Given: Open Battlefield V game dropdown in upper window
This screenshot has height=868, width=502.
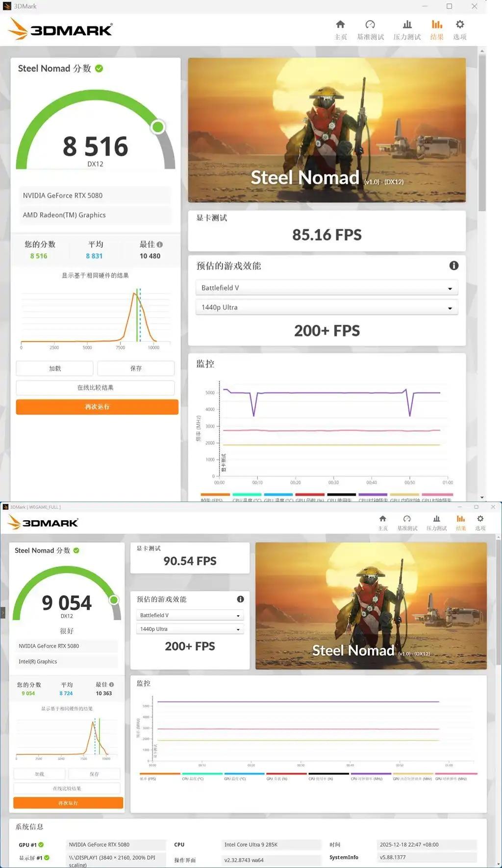Looking at the screenshot, I should [x=326, y=288].
